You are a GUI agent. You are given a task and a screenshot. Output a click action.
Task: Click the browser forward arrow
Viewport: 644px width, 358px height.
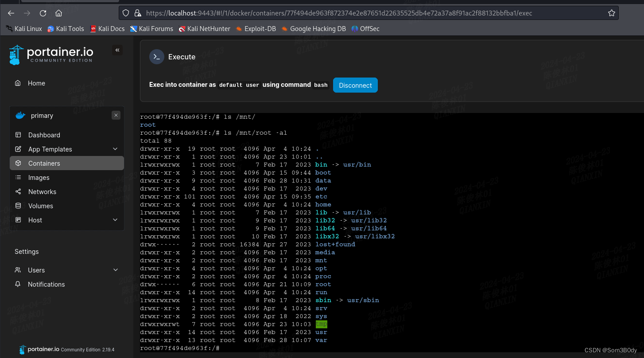click(27, 13)
